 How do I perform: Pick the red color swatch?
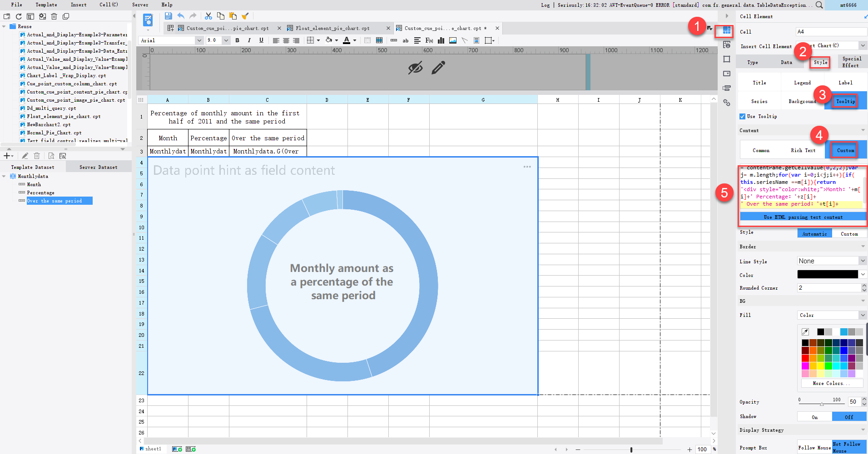(x=805, y=358)
